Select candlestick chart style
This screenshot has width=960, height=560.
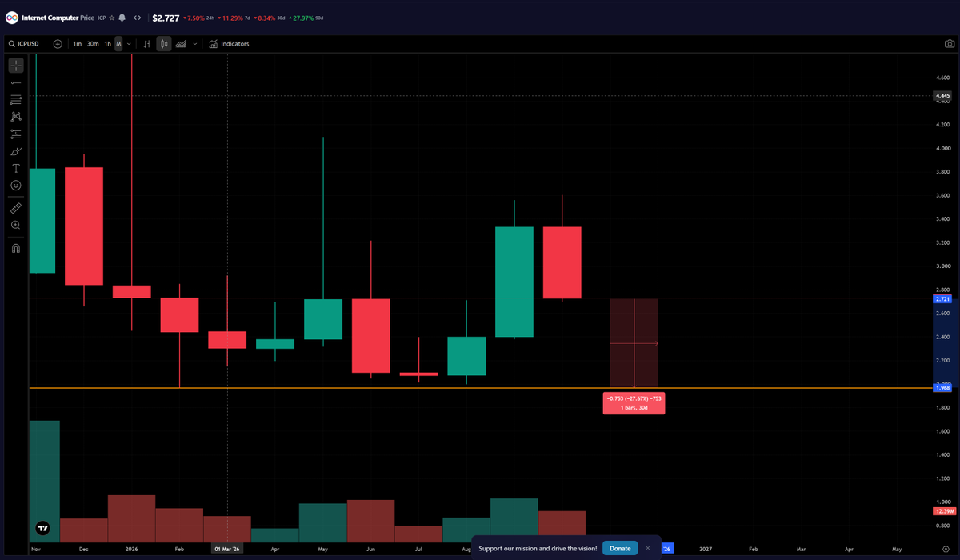tap(164, 44)
